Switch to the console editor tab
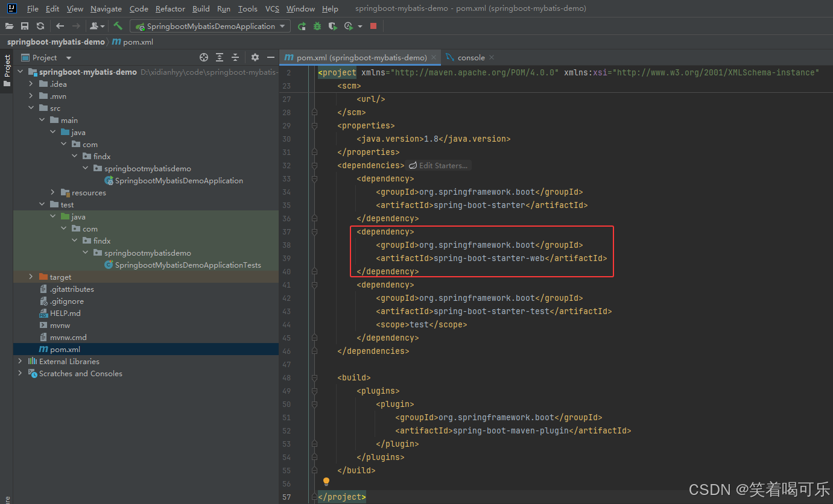The width and height of the screenshot is (833, 504). (471, 57)
